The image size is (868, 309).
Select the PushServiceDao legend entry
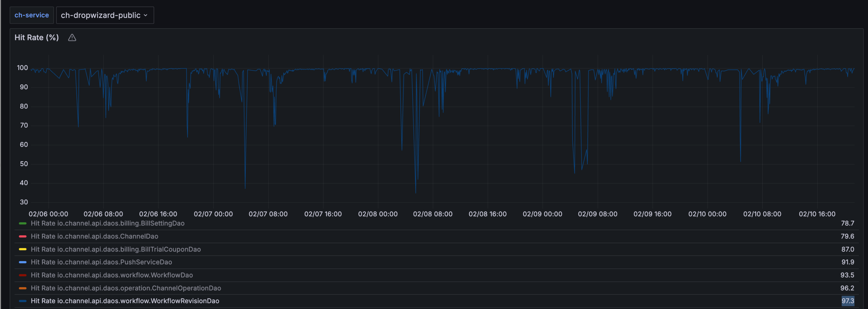pyautogui.click(x=101, y=262)
